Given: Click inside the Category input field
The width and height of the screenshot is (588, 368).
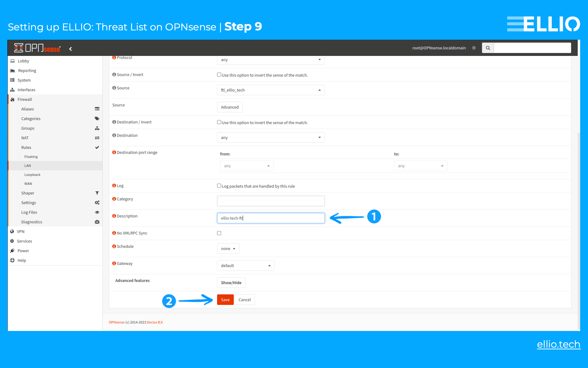Looking at the screenshot, I should coord(270,201).
